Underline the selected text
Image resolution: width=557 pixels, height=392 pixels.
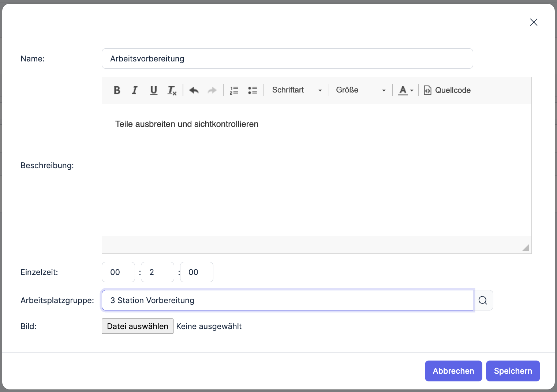coord(154,90)
